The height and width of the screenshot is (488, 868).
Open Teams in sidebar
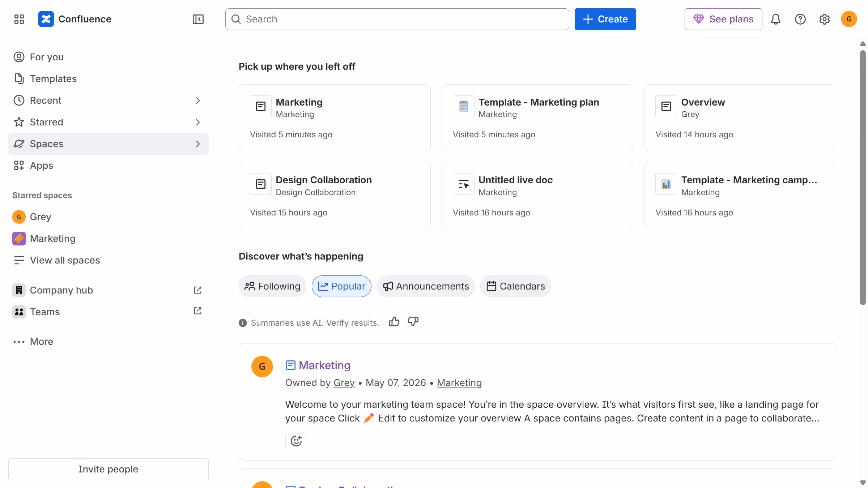tap(109, 312)
